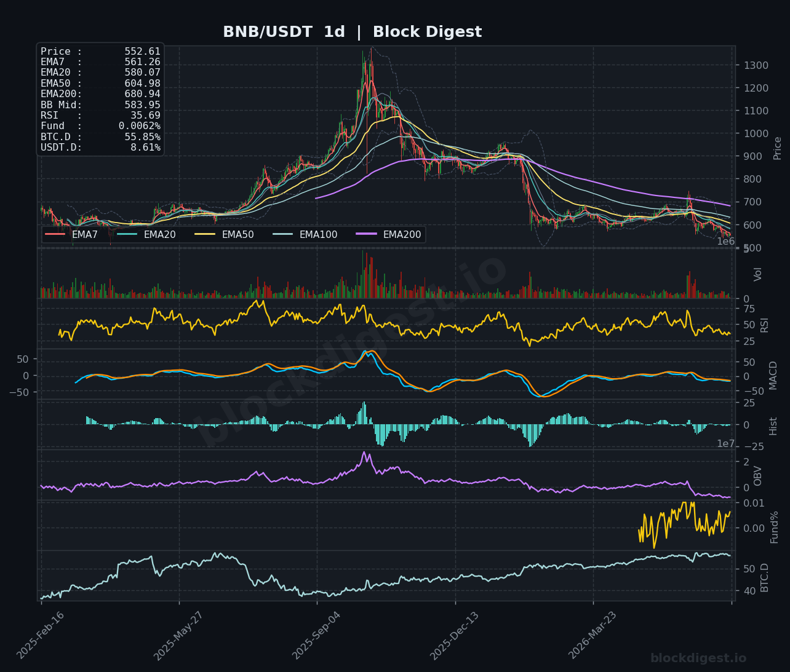Screen dimensions: 790x672
Task: Click the blockdigest.io footer text
Action: click(x=698, y=658)
